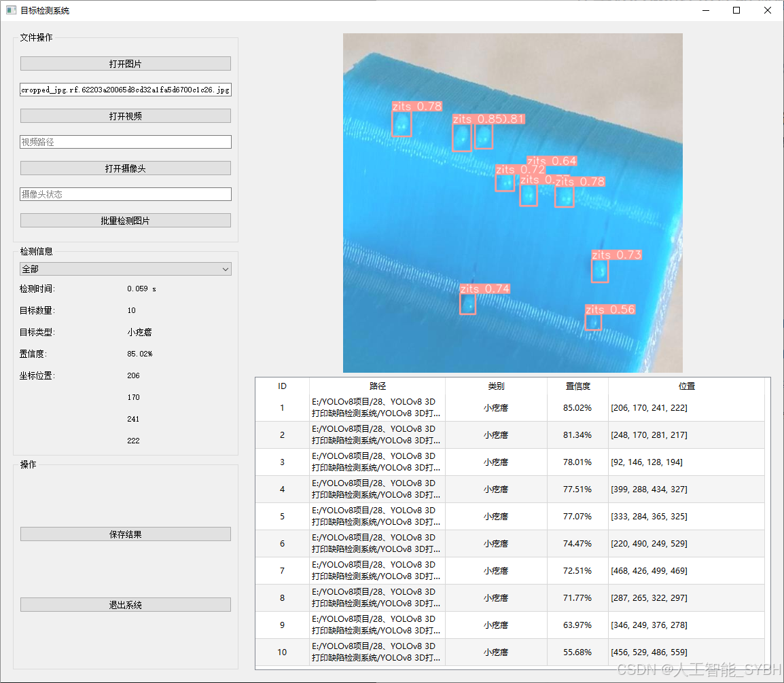Viewport: 784px width, 683px height.
Task: Exit the system via 退出系统
Action: point(125,604)
